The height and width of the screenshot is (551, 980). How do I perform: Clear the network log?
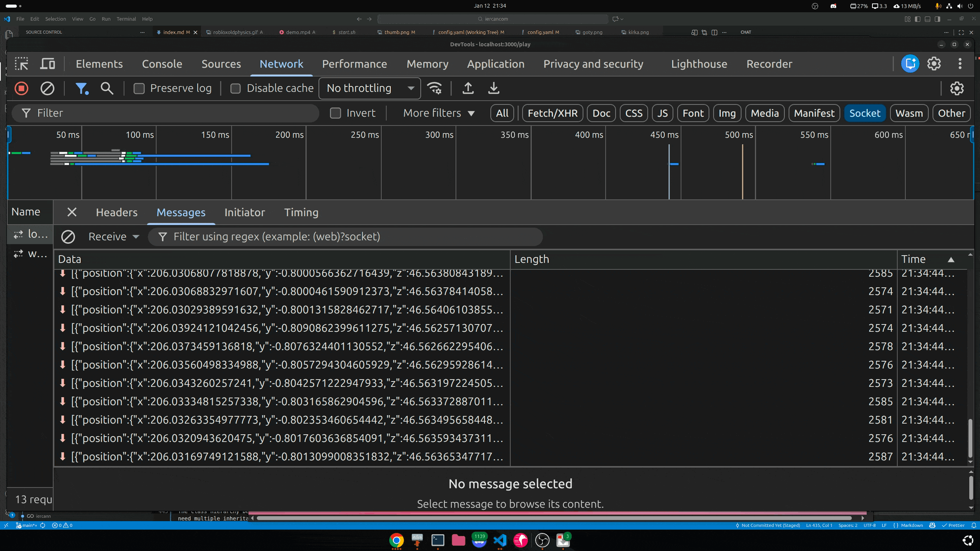[47, 88]
